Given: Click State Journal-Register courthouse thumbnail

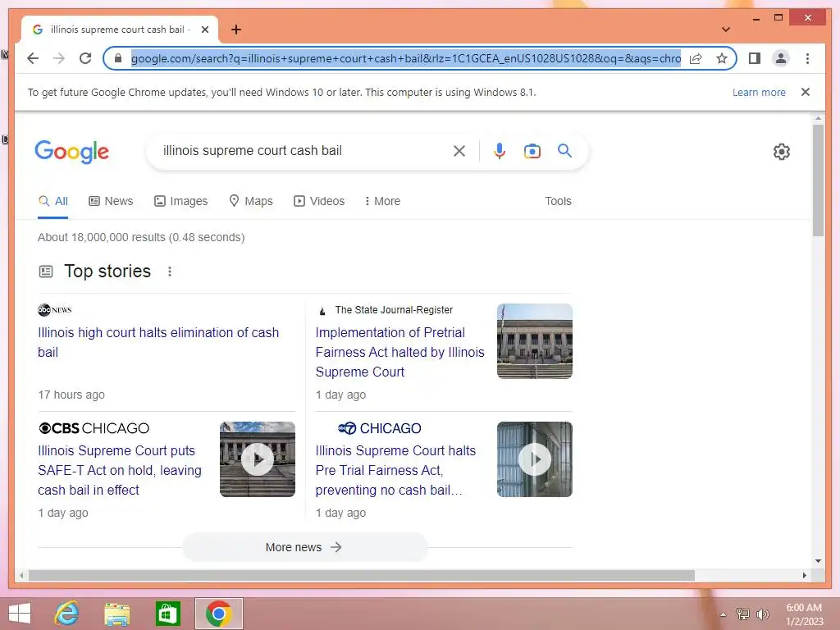Looking at the screenshot, I should [535, 341].
